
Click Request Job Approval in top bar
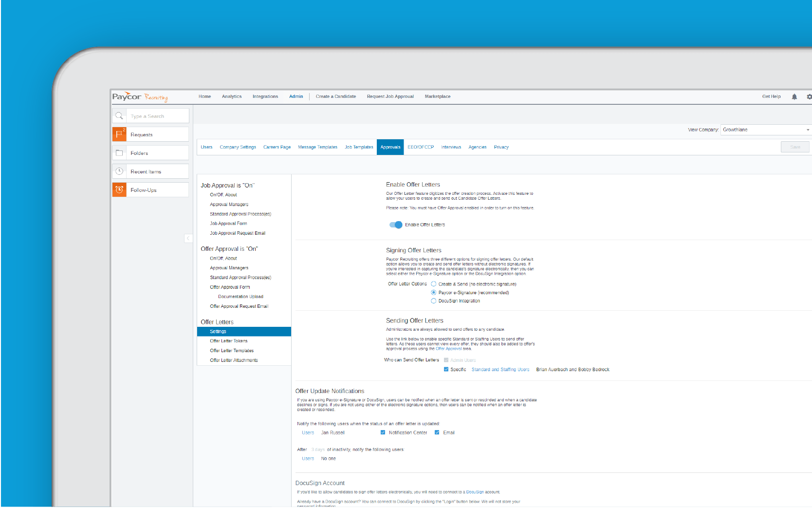390,96
